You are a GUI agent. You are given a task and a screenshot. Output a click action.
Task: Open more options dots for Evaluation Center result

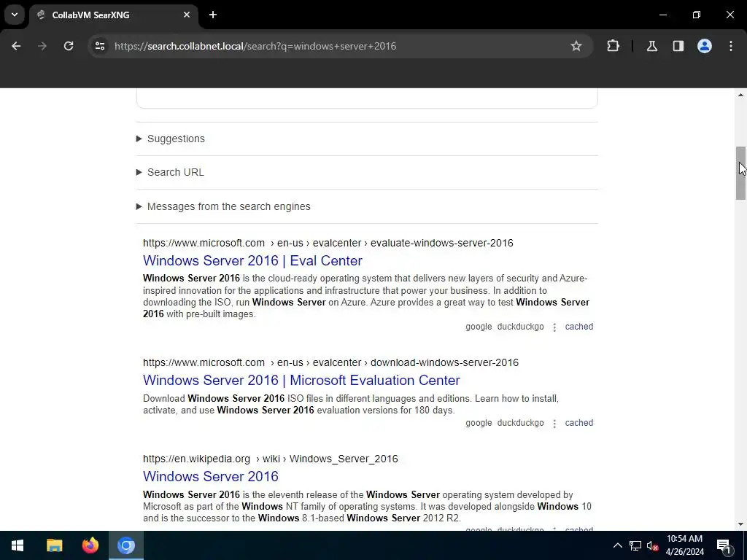coord(554,424)
